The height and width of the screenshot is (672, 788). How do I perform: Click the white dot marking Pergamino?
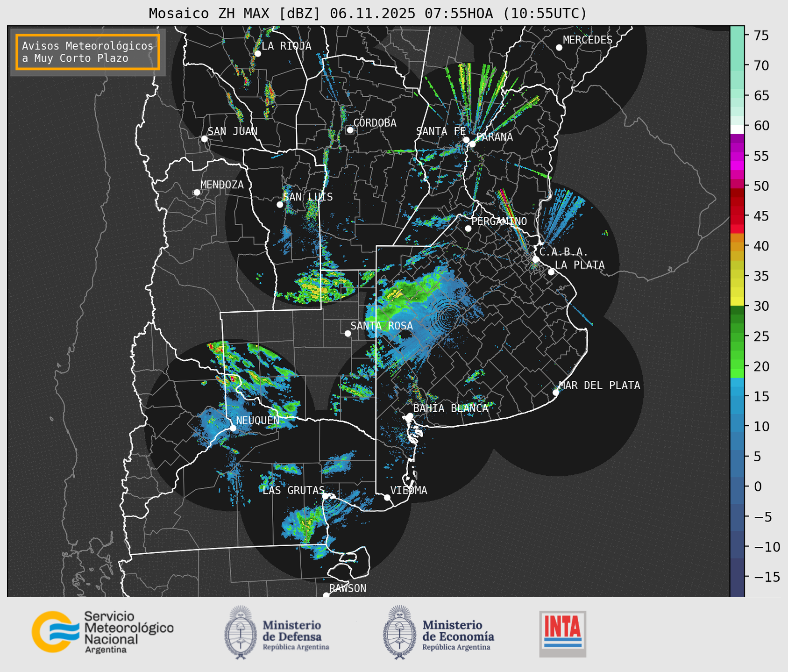468,229
